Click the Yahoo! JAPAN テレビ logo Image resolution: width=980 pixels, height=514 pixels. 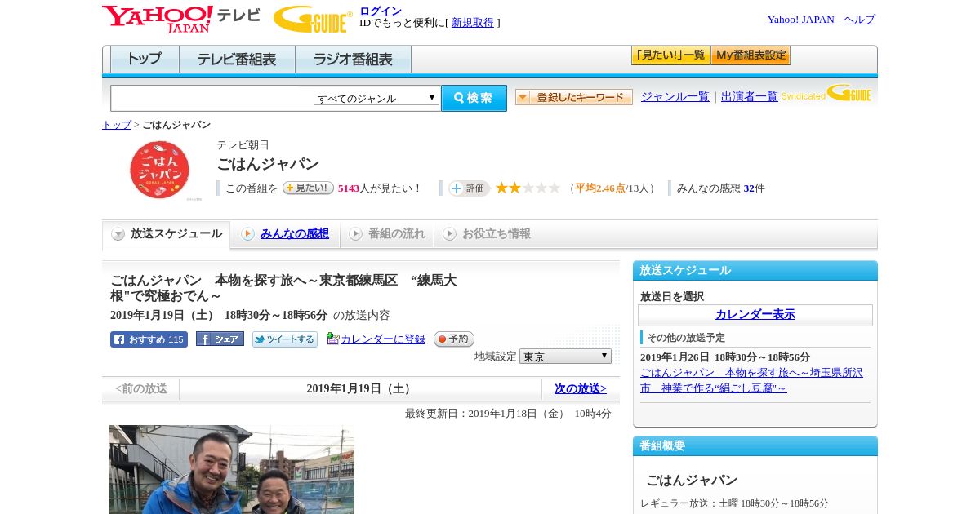click(x=181, y=19)
